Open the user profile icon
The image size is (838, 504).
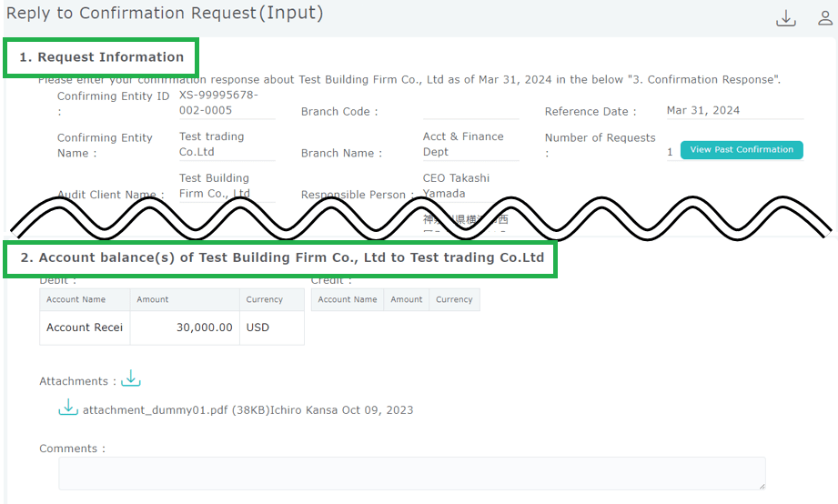pos(825,19)
